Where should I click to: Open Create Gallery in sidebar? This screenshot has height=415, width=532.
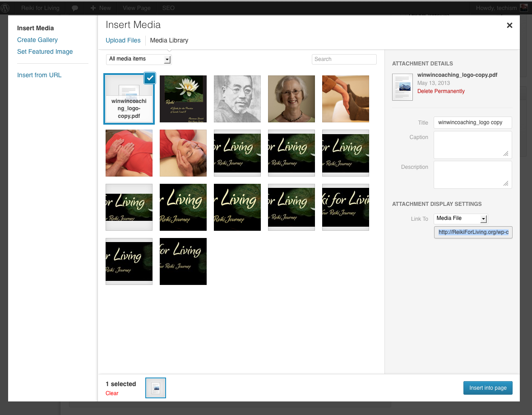click(37, 40)
